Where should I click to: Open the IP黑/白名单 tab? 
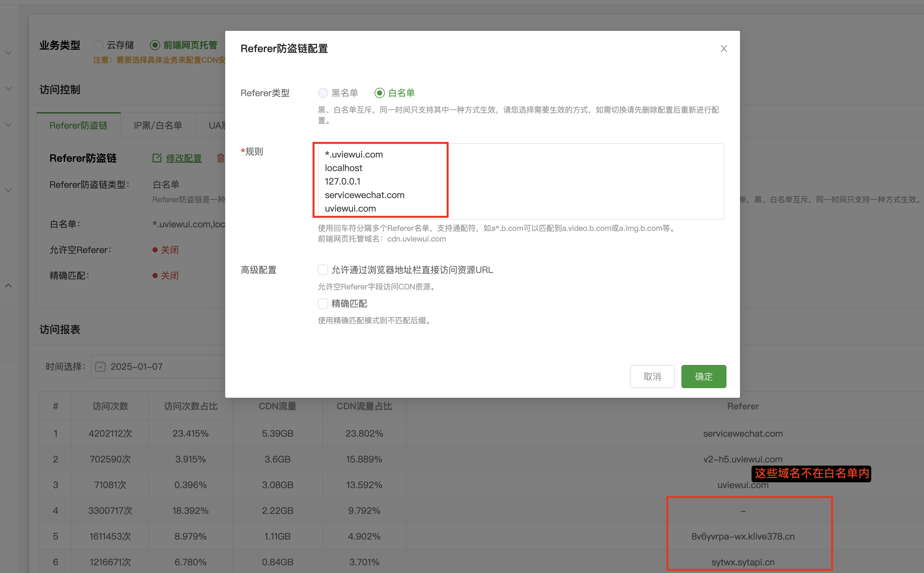click(158, 125)
